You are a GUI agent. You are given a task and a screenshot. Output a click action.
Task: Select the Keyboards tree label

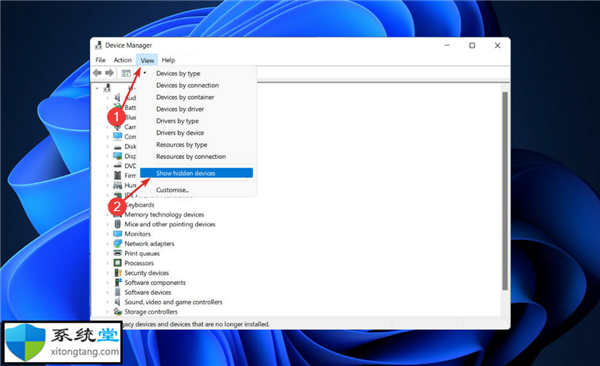[140, 205]
